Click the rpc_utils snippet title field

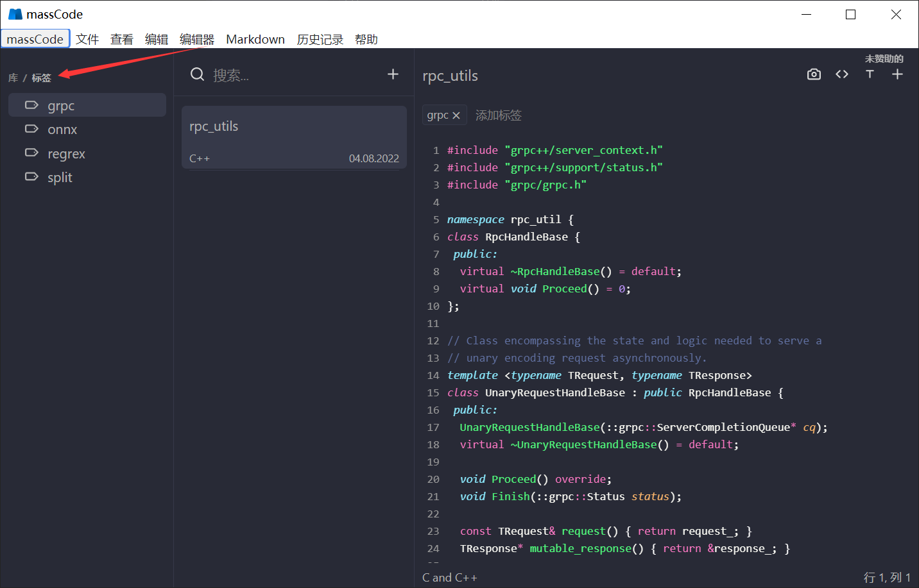[450, 76]
